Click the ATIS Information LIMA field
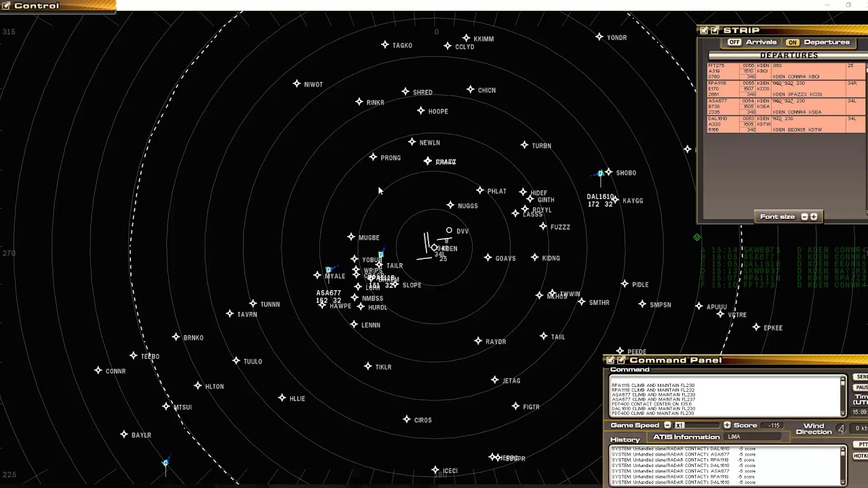Image resolution: width=868 pixels, height=488 pixels. click(753, 437)
